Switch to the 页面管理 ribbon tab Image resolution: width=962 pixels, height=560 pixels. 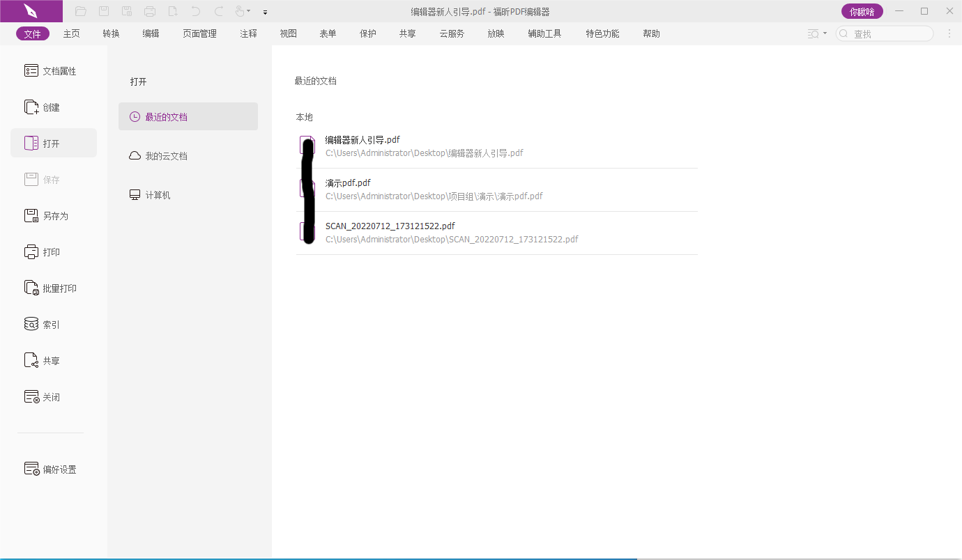[x=199, y=33]
